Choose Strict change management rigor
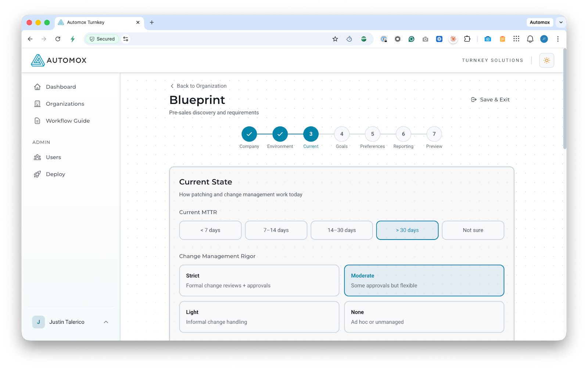This screenshot has height=369, width=588. 259,280
